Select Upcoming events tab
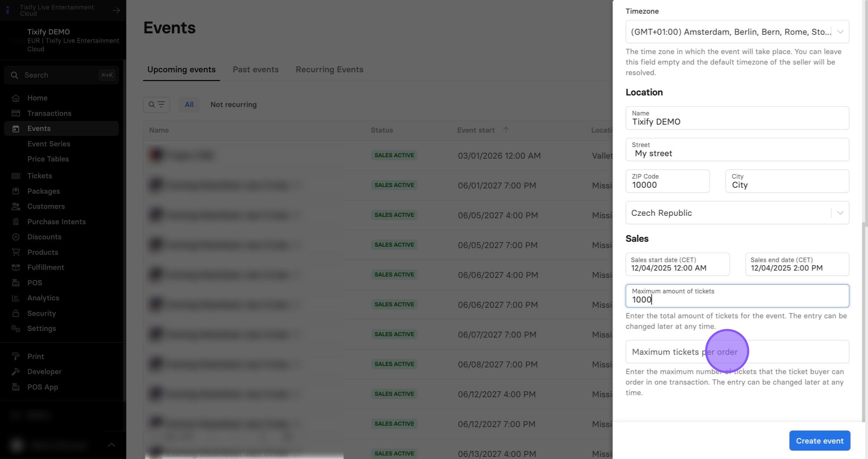Viewport: 868px width, 459px height. pos(181,69)
